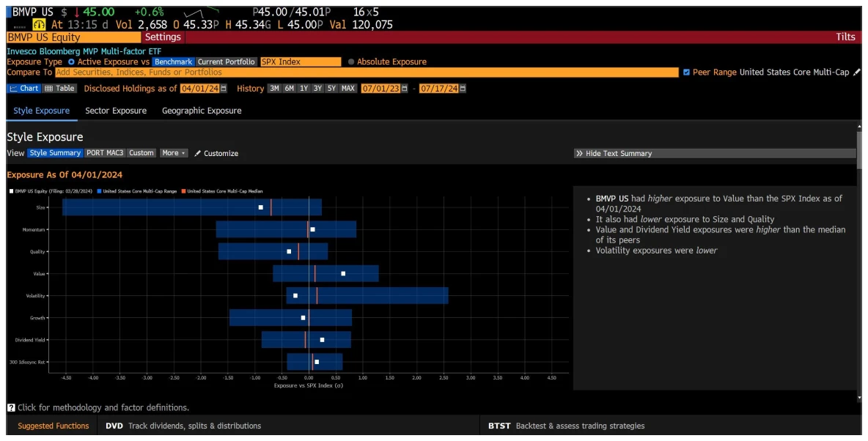Click white BMVP US Equity legend swatch
This screenshot has width=868, height=441.
[x=11, y=191]
